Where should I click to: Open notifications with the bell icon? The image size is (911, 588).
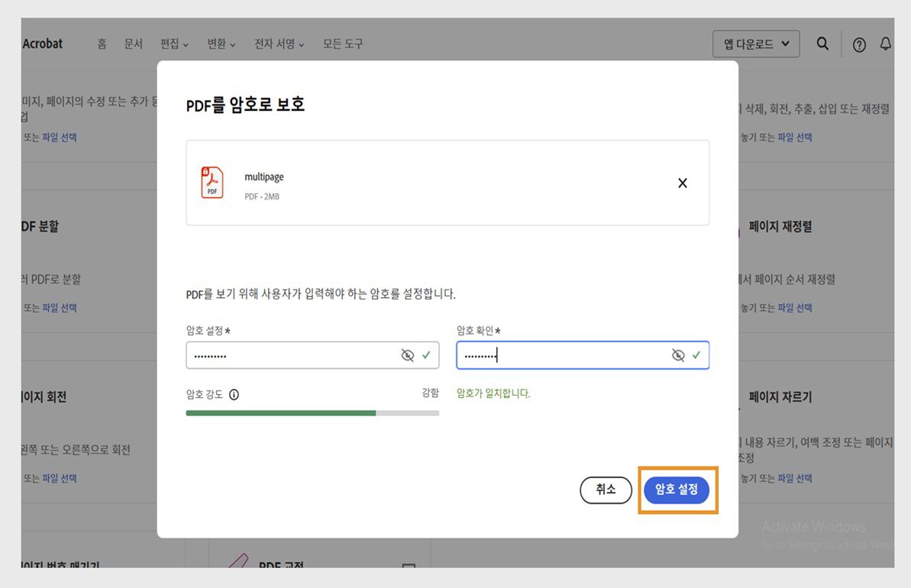[x=885, y=44]
